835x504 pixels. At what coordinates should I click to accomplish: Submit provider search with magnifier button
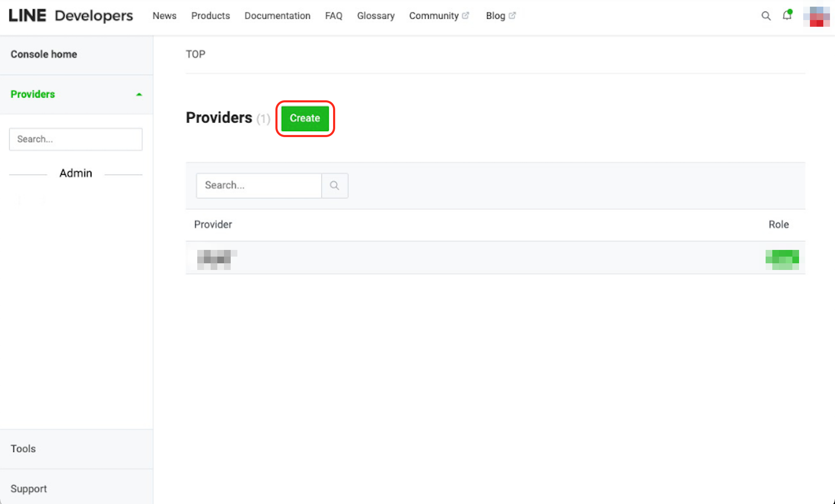[x=334, y=185]
